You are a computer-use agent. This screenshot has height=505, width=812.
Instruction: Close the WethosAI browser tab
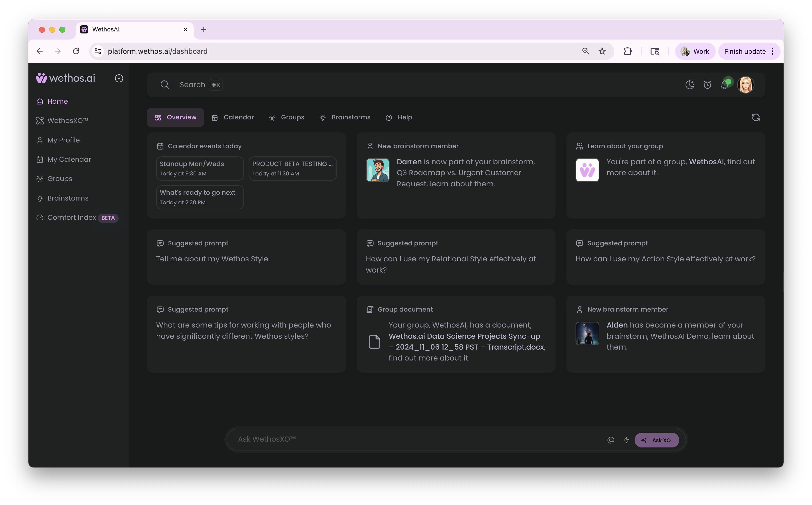click(x=185, y=29)
